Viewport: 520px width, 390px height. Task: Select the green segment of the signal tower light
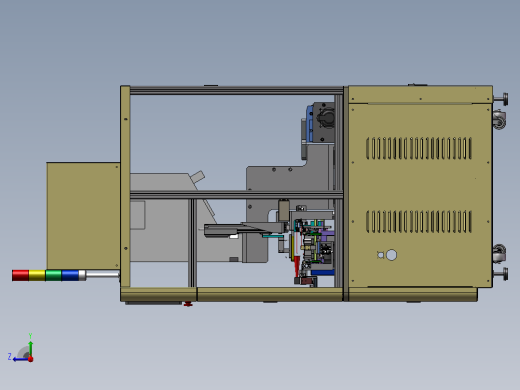tap(53, 276)
